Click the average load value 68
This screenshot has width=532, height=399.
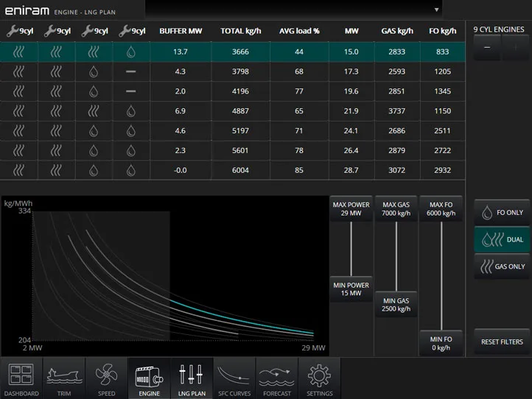(299, 71)
